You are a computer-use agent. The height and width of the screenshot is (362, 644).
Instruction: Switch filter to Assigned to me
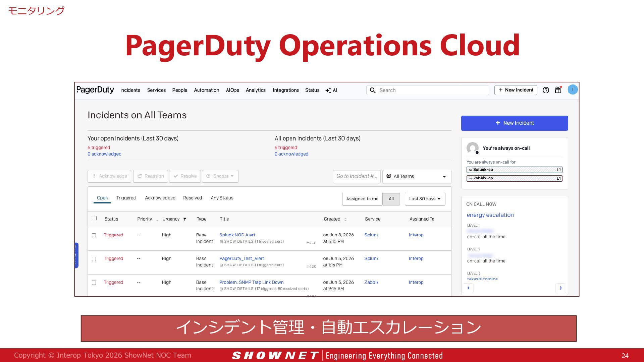pyautogui.click(x=362, y=199)
